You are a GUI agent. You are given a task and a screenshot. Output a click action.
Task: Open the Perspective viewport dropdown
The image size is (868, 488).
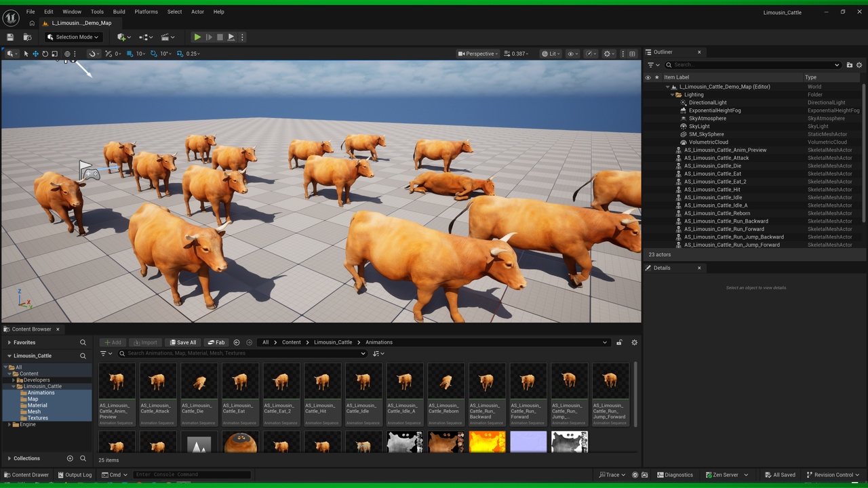[x=478, y=54]
